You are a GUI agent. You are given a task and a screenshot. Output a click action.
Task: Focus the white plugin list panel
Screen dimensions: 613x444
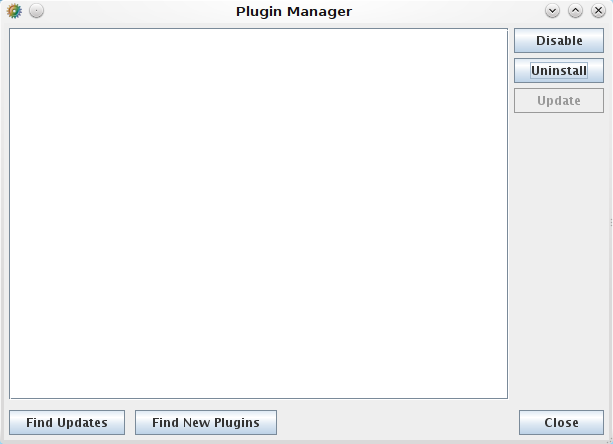point(258,213)
